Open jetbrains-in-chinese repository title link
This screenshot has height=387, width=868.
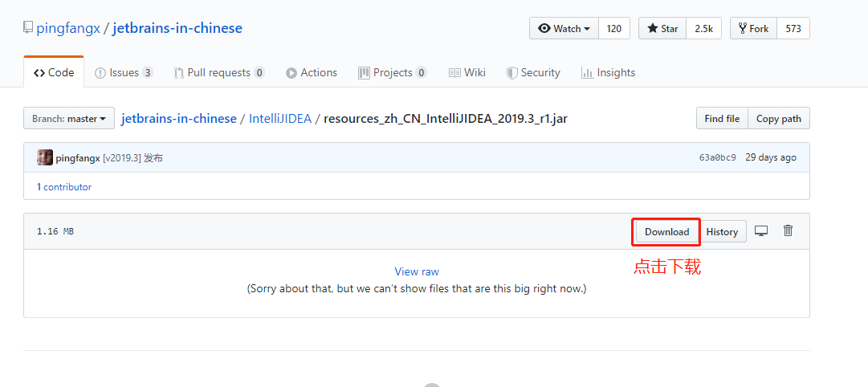(x=177, y=28)
